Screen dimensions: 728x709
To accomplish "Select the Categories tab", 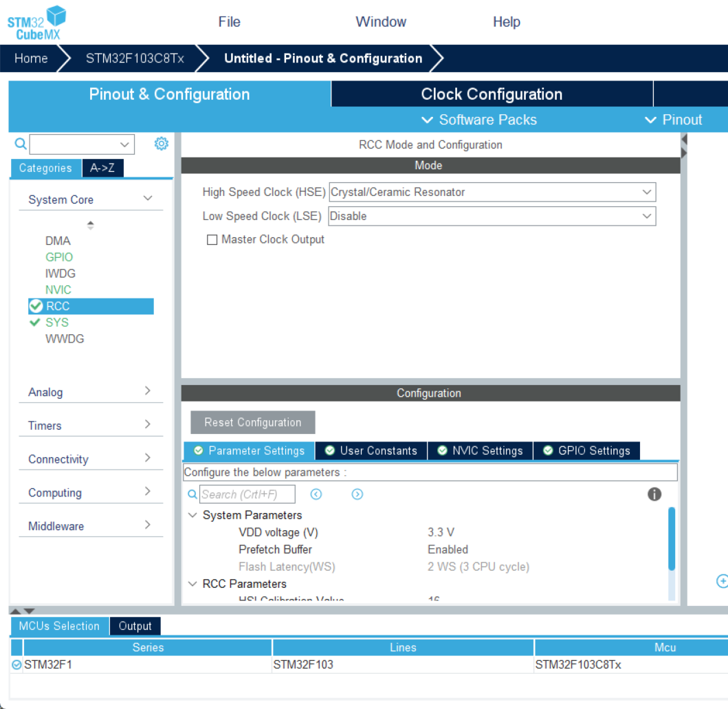I will pos(45,168).
